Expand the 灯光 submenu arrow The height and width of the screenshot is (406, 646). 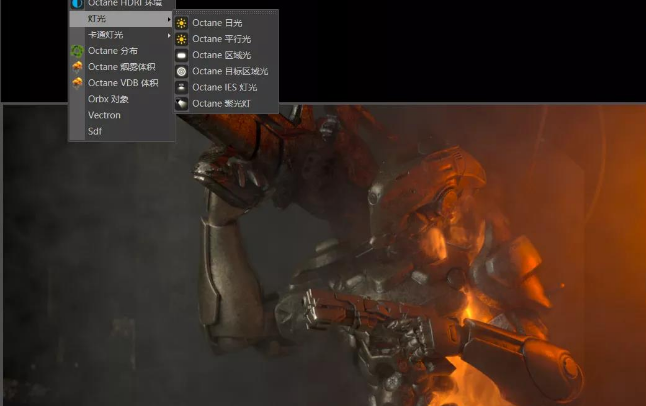pos(169,19)
